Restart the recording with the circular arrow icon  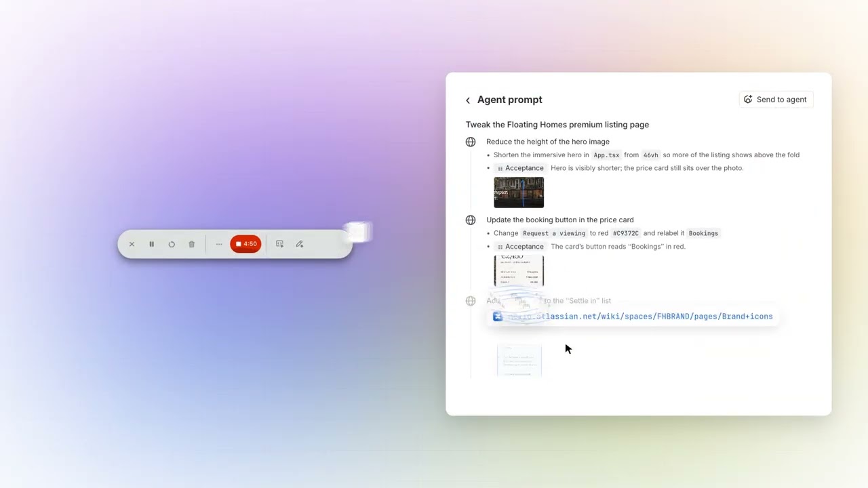(x=172, y=244)
